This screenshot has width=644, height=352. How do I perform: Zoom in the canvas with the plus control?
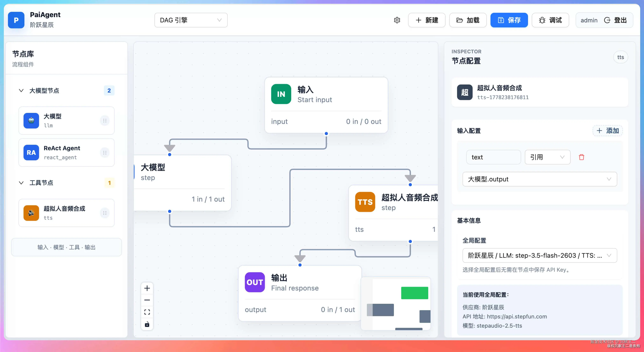pyautogui.click(x=147, y=288)
